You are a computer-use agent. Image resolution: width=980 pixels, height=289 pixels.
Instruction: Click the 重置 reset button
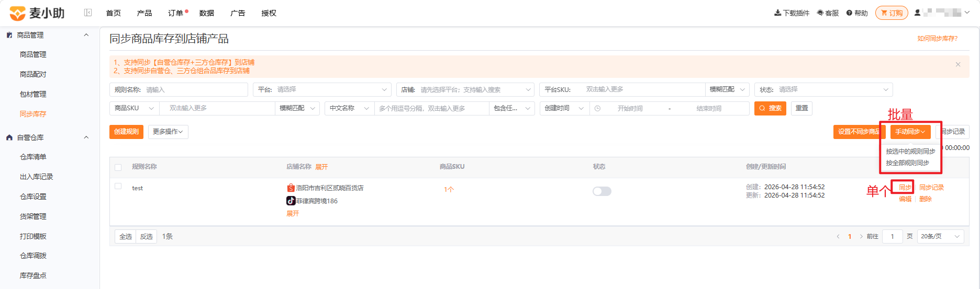(x=801, y=108)
